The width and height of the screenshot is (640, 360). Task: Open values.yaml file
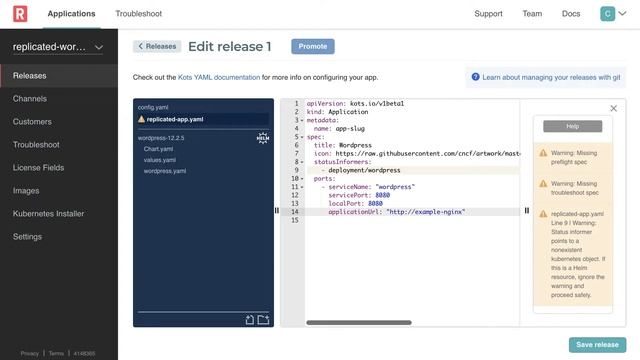[x=160, y=160]
